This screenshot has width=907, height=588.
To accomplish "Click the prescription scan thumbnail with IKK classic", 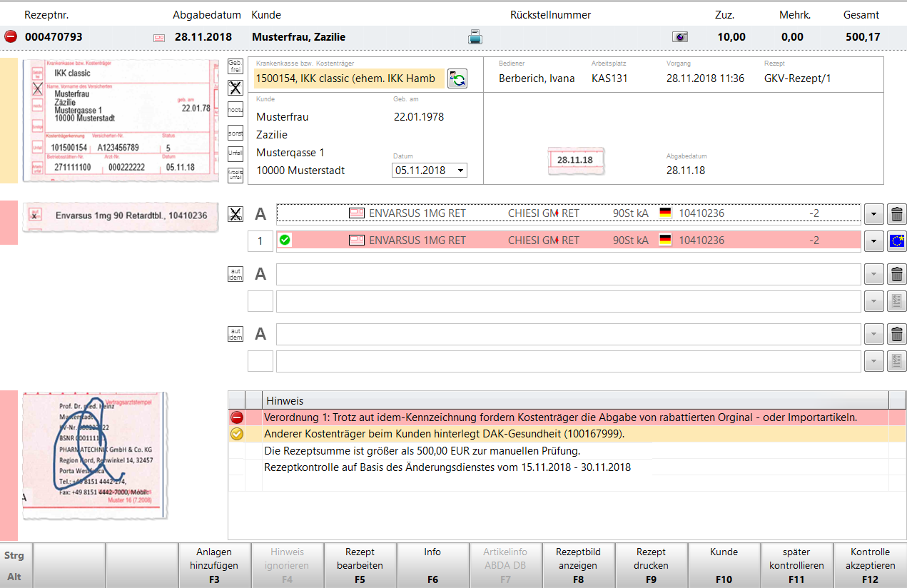I will point(120,120).
